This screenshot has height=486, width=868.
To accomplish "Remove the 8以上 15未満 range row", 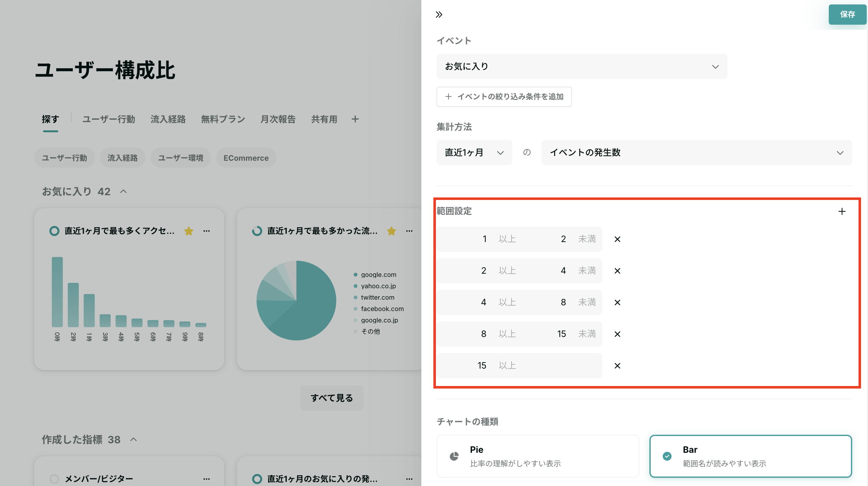I will [617, 334].
